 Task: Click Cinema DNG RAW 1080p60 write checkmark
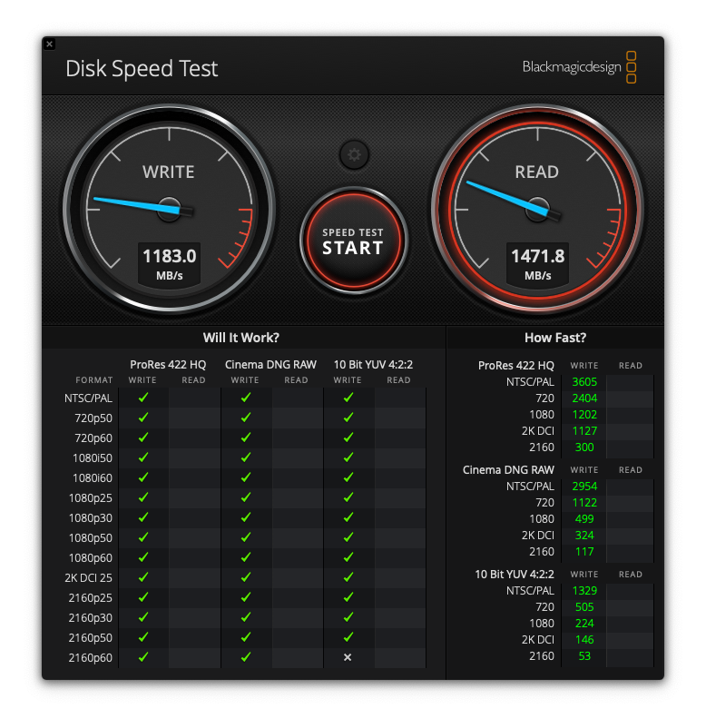coord(246,557)
